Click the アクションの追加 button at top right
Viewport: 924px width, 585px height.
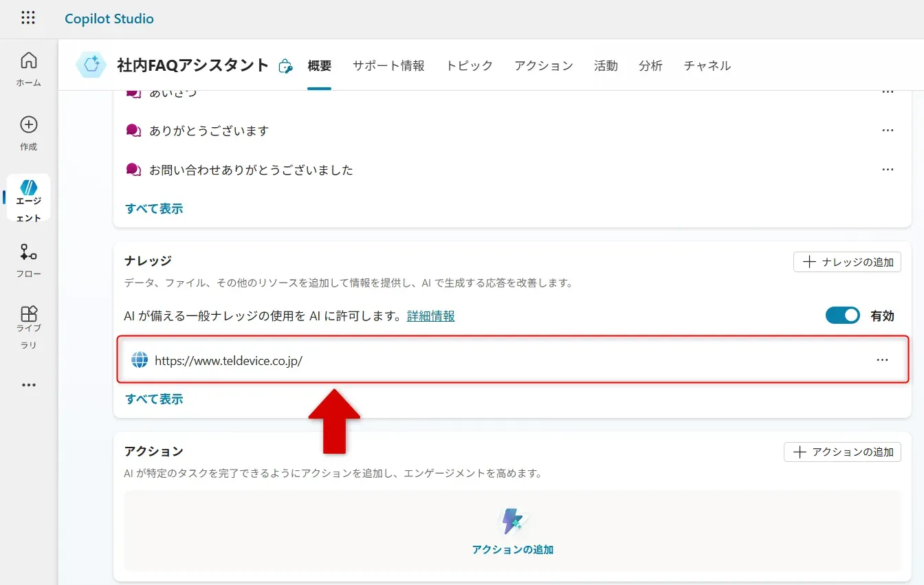point(842,452)
